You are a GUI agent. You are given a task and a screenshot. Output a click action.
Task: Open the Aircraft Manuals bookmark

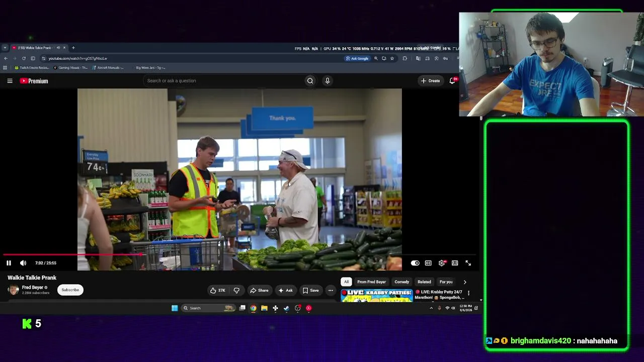pyautogui.click(x=108, y=68)
